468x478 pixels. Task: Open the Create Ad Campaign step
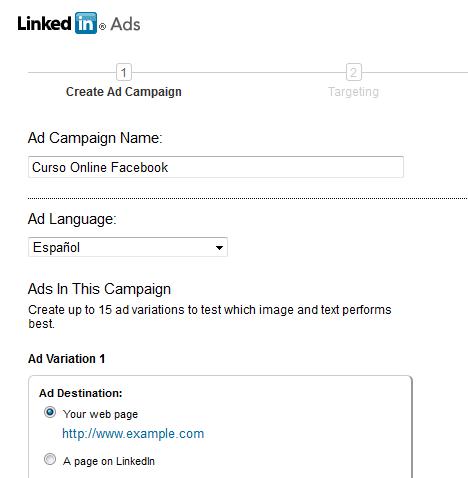click(x=124, y=92)
